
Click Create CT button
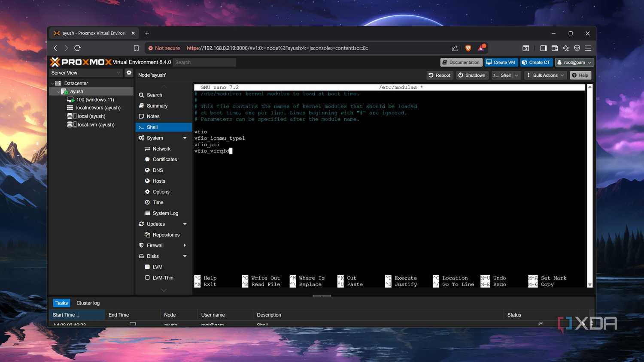tap(536, 62)
